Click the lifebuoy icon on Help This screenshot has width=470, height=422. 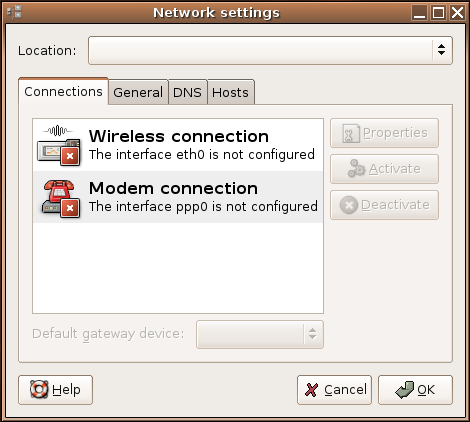39,389
